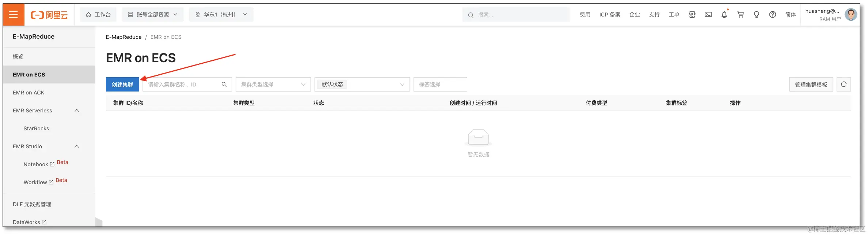Switch language via 简体
The image size is (868, 235).
[x=791, y=15]
